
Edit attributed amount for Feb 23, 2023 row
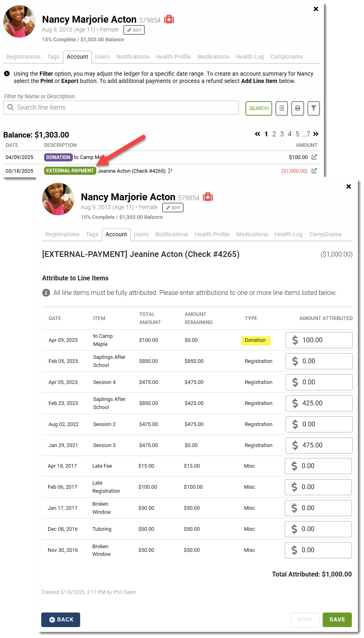319,403
